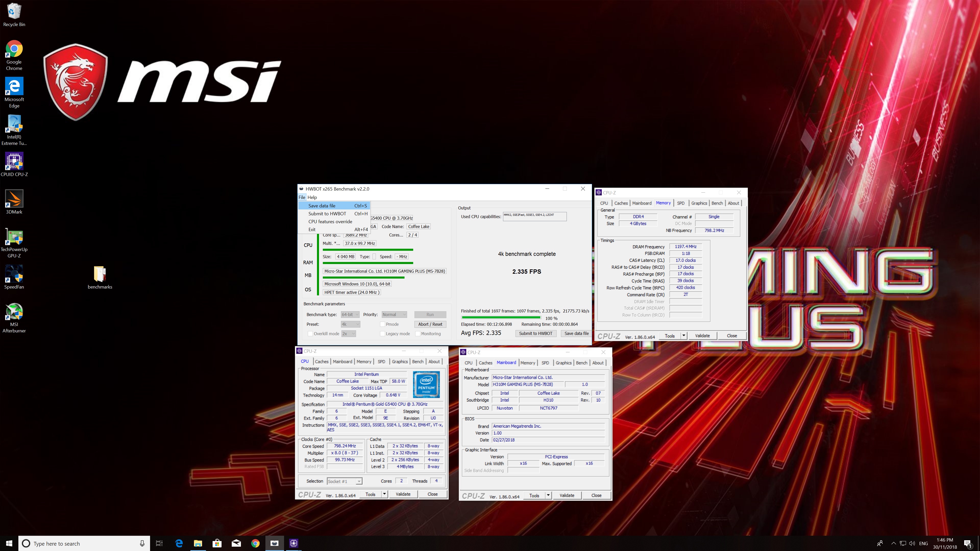The height and width of the screenshot is (551, 980).
Task: Click the Used CPU capabilities field
Action: click(534, 216)
